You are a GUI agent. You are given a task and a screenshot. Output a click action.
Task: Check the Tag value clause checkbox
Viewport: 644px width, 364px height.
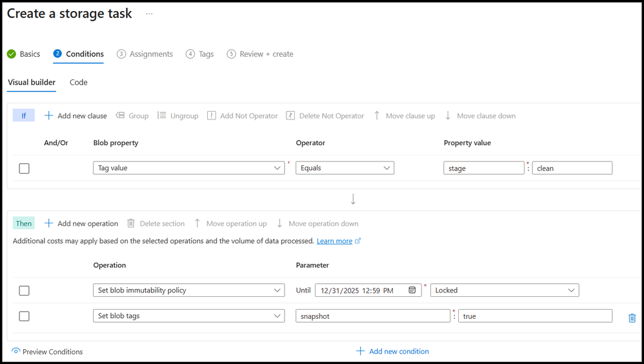point(24,168)
